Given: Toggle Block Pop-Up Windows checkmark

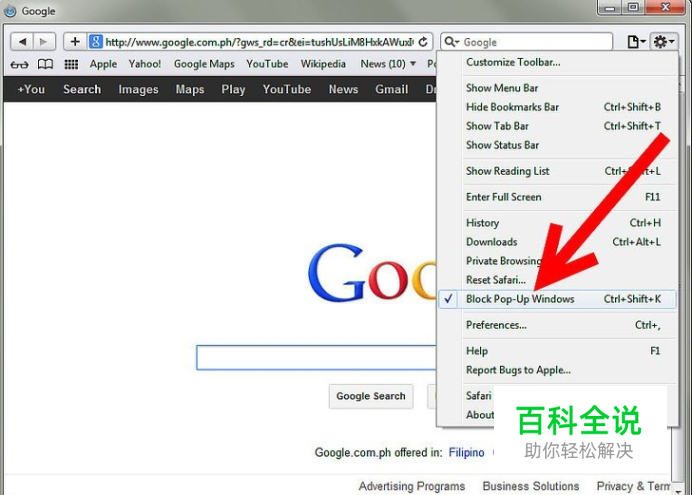Looking at the screenshot, I should click(557, 299).
